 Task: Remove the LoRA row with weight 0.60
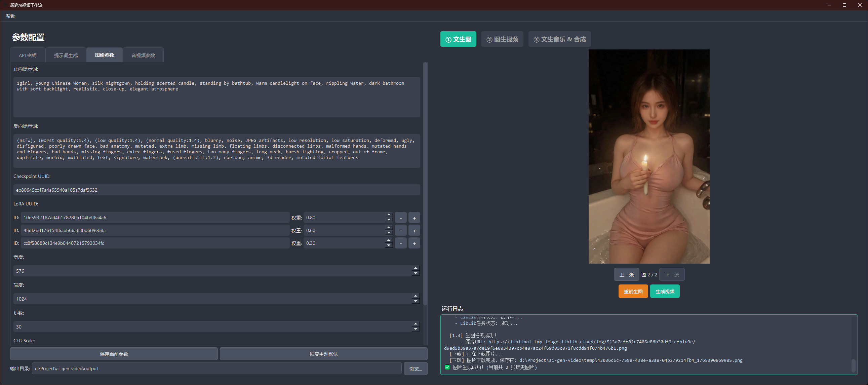(x=401, y=231)
